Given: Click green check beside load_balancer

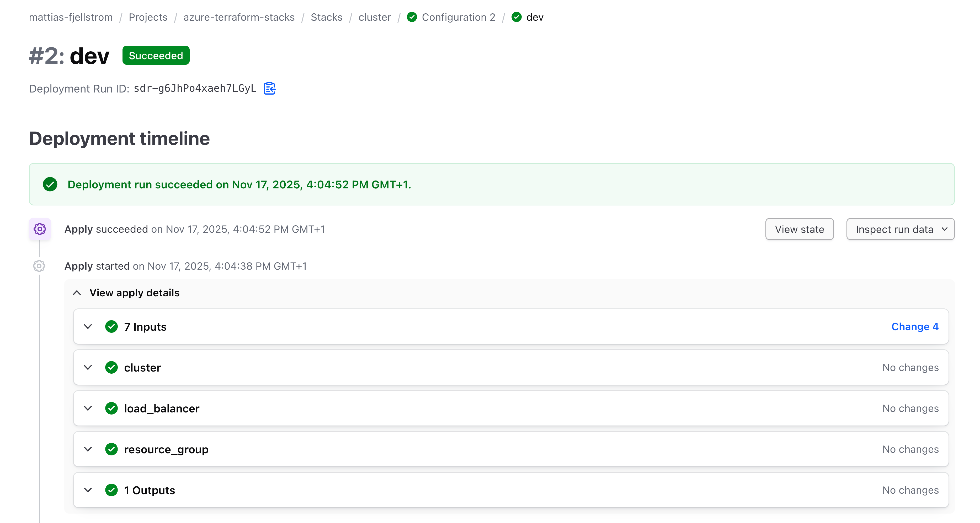Looking at the screenshot, I should (111, 408).
